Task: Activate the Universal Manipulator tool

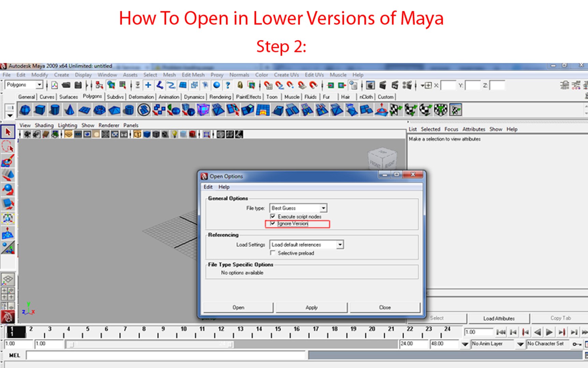Action: coord(8,218)
